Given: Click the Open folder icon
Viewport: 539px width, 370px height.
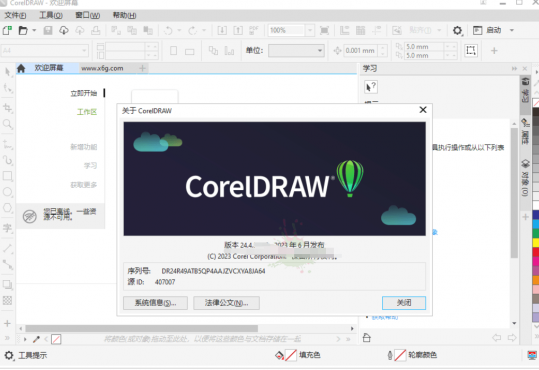Looking at the screenshot, I should (x=23, y=31).
